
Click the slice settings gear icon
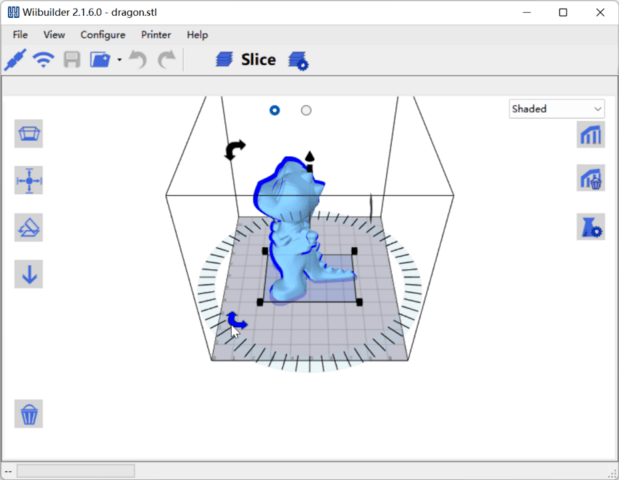(x=298, y=61)
